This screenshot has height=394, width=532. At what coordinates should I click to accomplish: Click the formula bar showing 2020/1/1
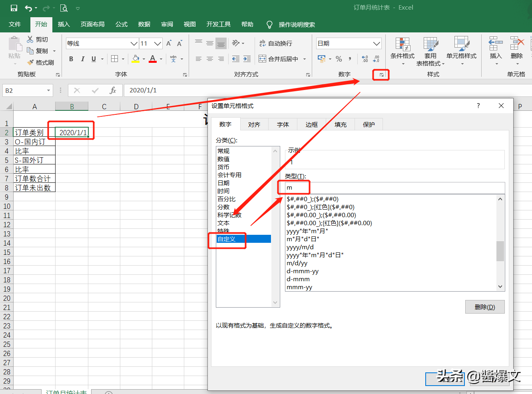pyautogui.click(x=328, y=90)
